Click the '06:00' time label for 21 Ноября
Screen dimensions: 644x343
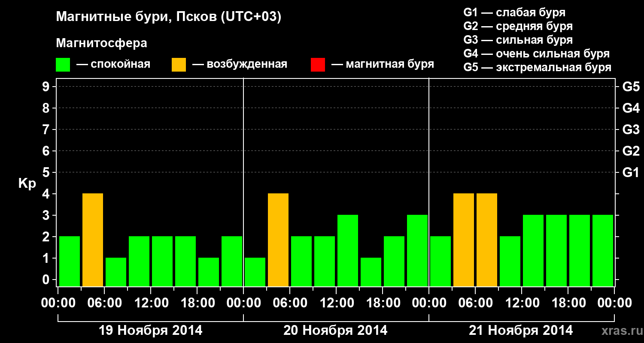(x=475, y=303)
